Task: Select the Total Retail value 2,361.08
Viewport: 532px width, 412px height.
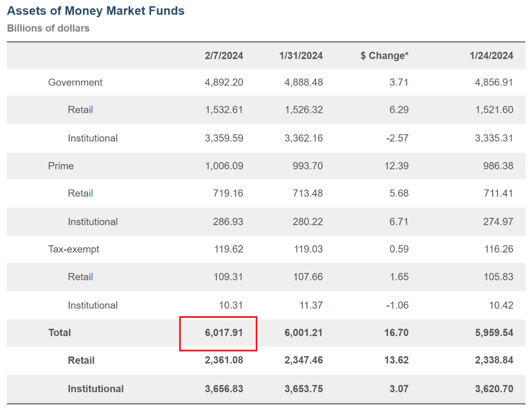Action: (224, 361)
